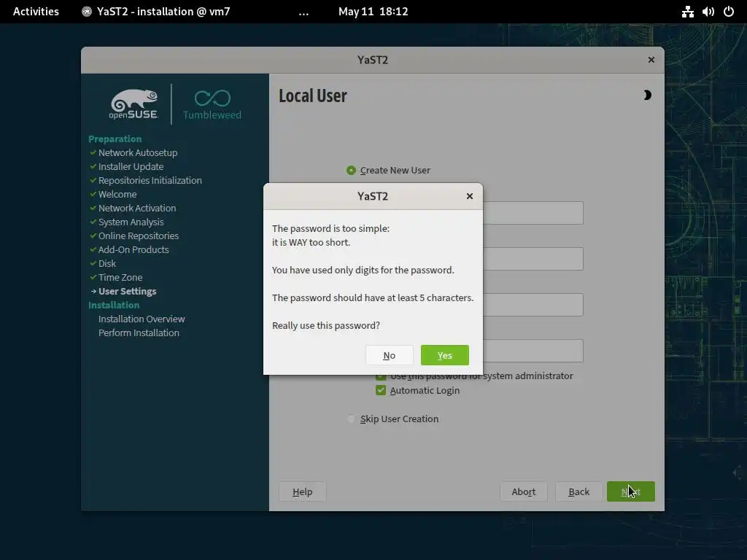
Task: Select Create New User radio button
Action: (x=351, y=171)
